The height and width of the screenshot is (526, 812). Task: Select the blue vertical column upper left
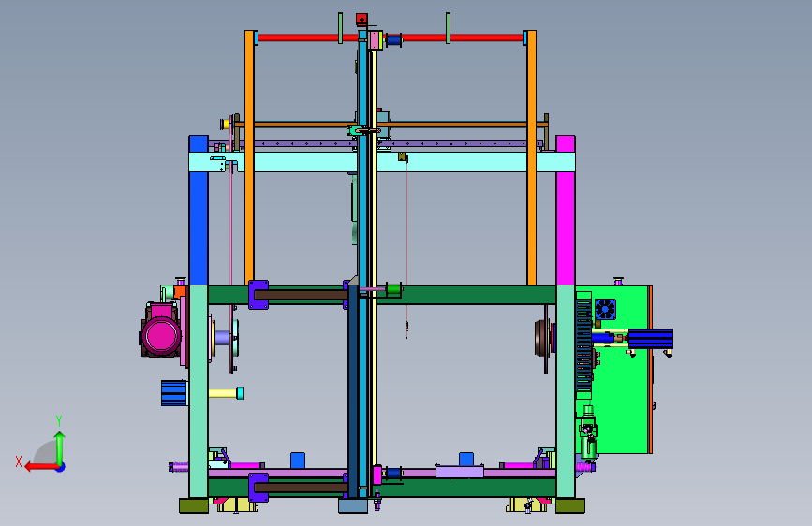tap(199, 211)
